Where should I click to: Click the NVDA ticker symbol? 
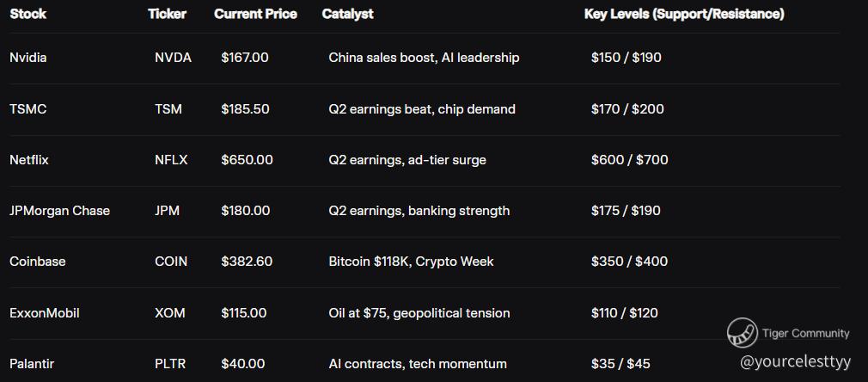173,58
